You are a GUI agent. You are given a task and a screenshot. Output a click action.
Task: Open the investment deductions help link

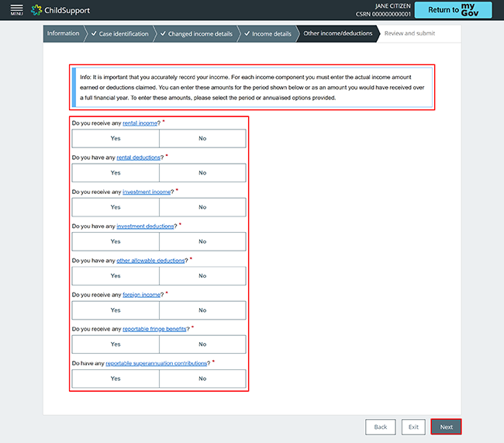coord(145,227)
